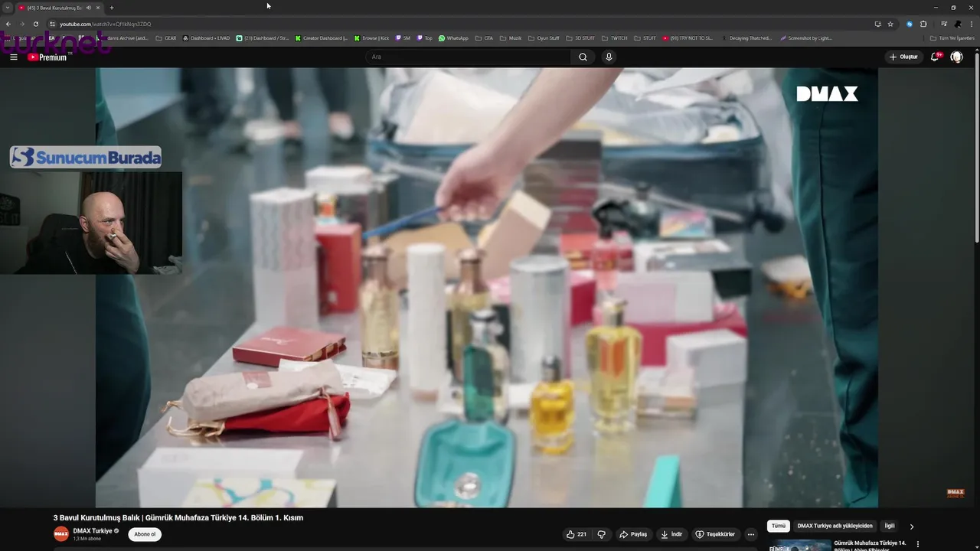The image size is (980, 551).
Task: Open the Dashboard • LIVAD bookmark
Action: pyautogui.click(x=206, y=37)
